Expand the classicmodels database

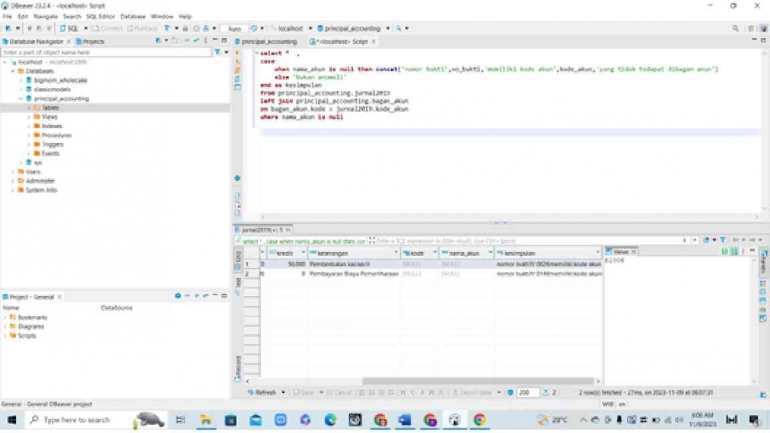pyautogui.click(x=21, y=89)
